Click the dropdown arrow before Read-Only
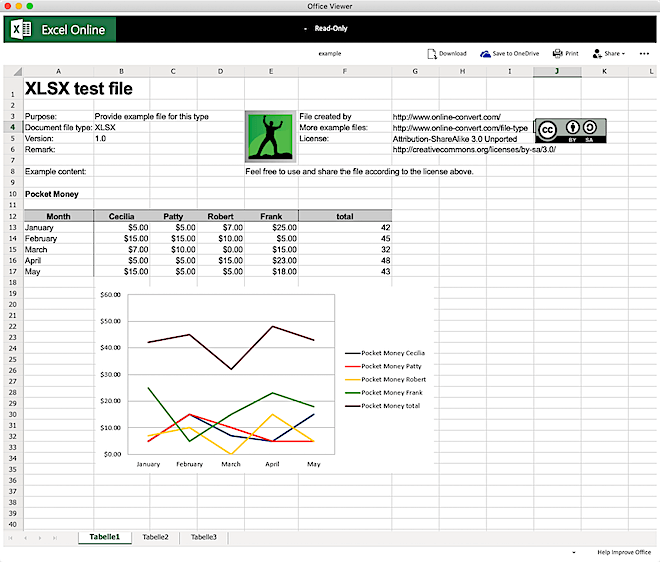660x562 pixels. point(305,29)
